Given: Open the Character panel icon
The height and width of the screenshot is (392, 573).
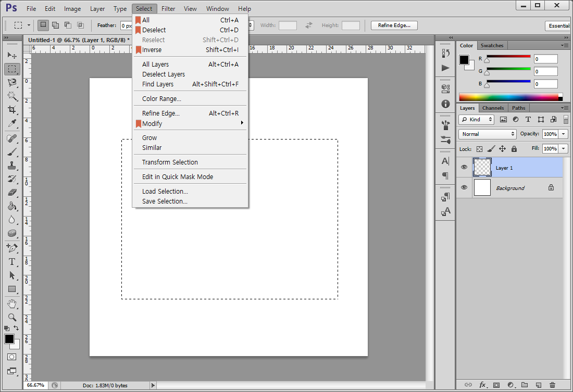Looking at the screenshot, I should (x=445, y=161).
